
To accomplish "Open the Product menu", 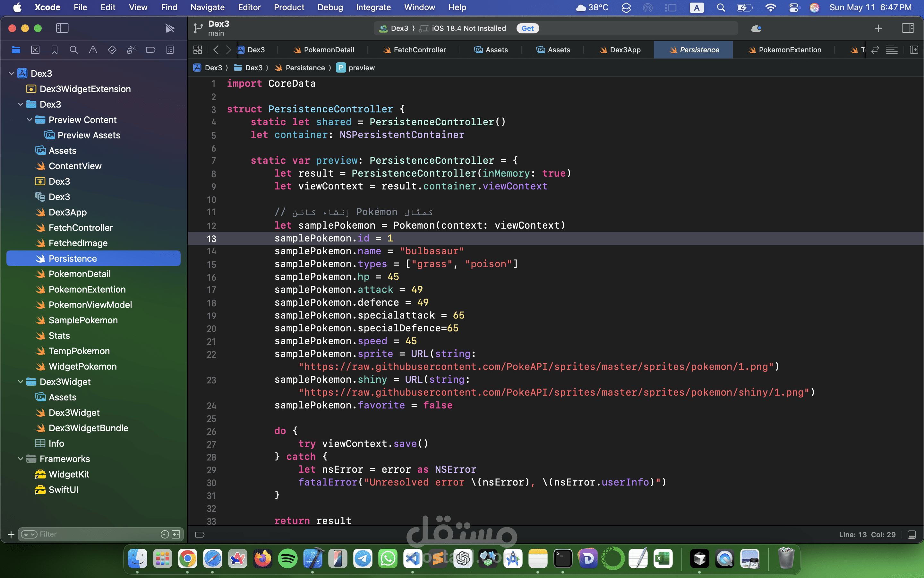I will [x=289, y=7].
